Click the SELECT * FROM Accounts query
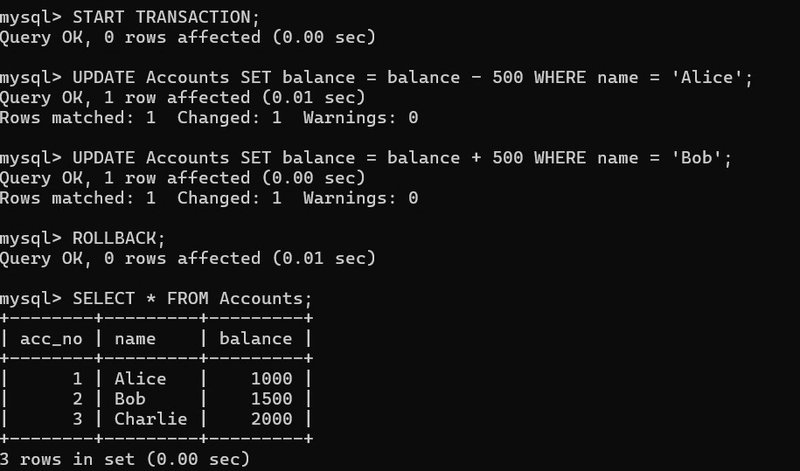800x471 pixels. (x=190, y=298)
